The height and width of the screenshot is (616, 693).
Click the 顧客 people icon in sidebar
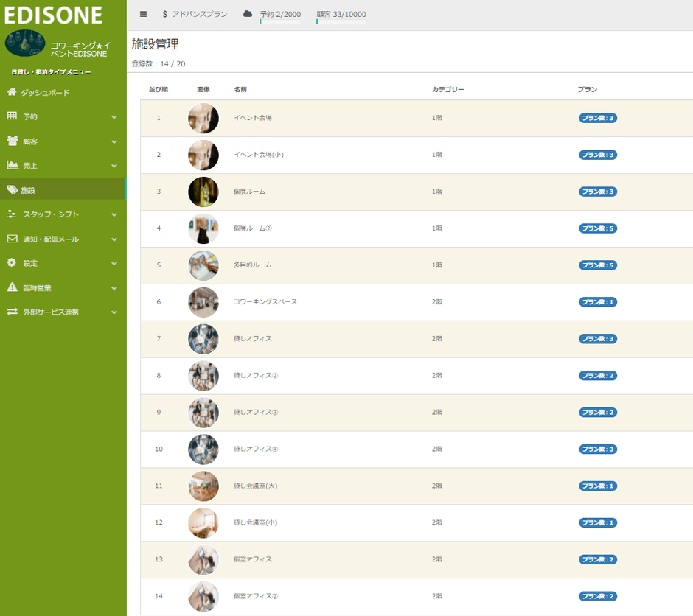click(12, 141)
